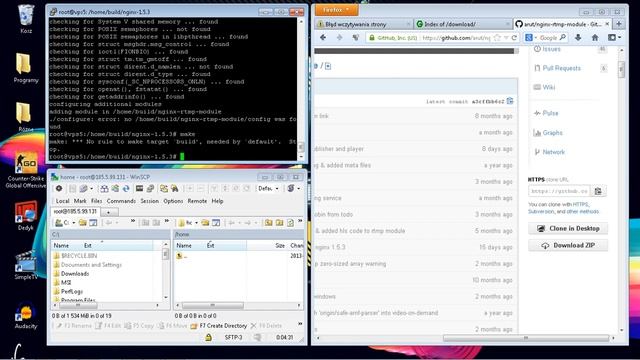The height and width of the screenshot is (360, 640).
Task: Click Download ZIP button on GitHub
Action: (568, 245)
